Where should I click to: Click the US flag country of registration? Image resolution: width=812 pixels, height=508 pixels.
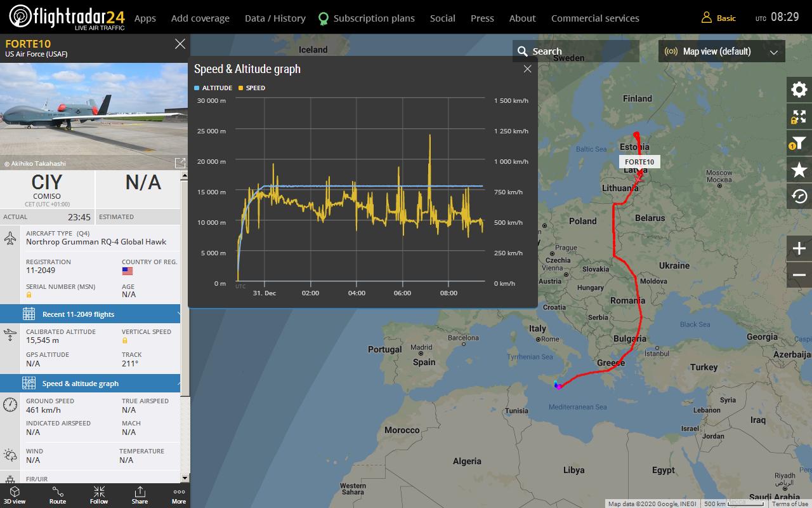[x=128, y=271]
